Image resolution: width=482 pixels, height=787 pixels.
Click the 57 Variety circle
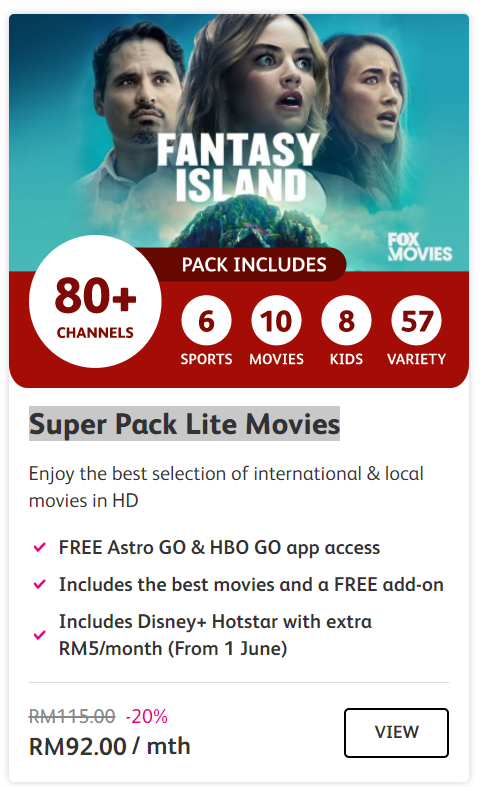tap(416, 321)
